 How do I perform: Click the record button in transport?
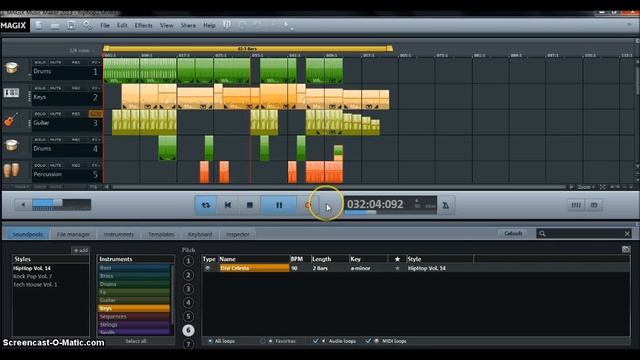point(307,205)
